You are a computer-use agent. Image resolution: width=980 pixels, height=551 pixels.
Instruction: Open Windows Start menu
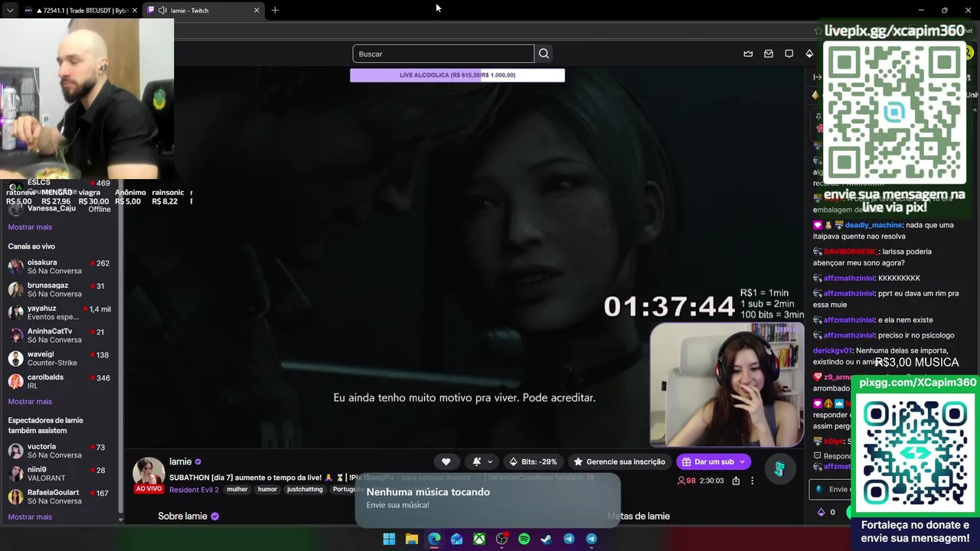point(389,539)
